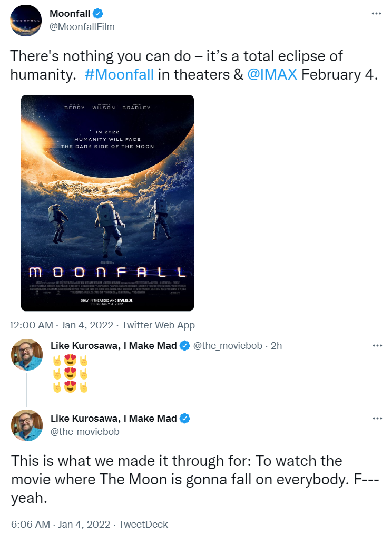Open the emoji reply's more options menu
This screenshot has width=392, height=534.
click(376, 346)
